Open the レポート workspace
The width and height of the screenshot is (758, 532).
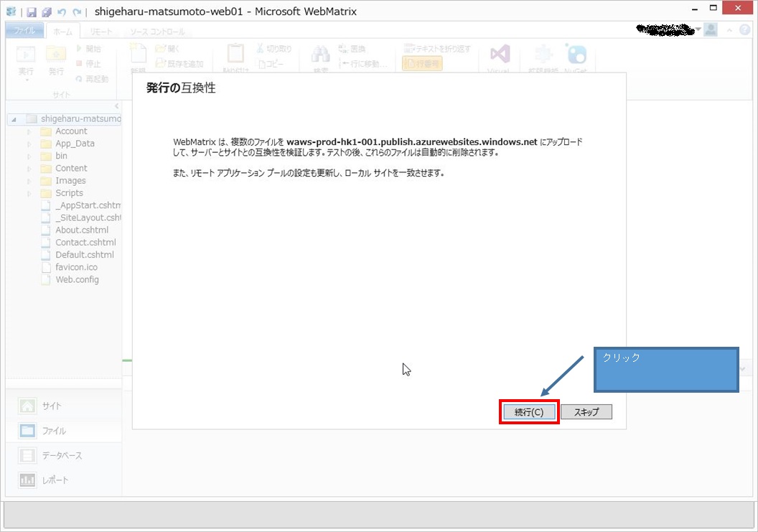63,480
